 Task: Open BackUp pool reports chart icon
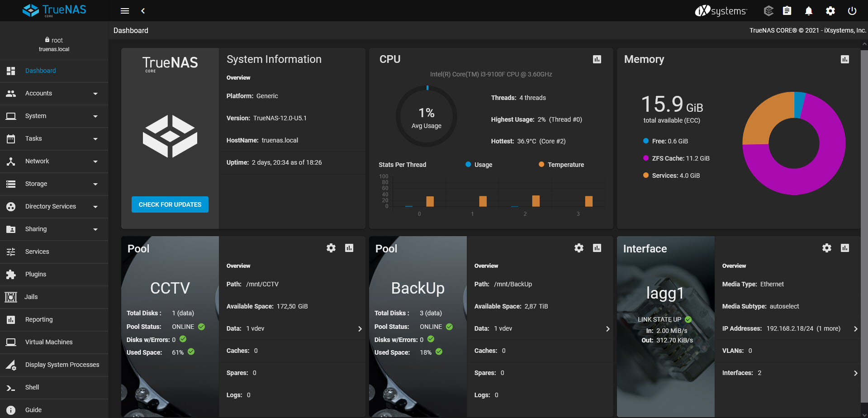pos(597,248)
